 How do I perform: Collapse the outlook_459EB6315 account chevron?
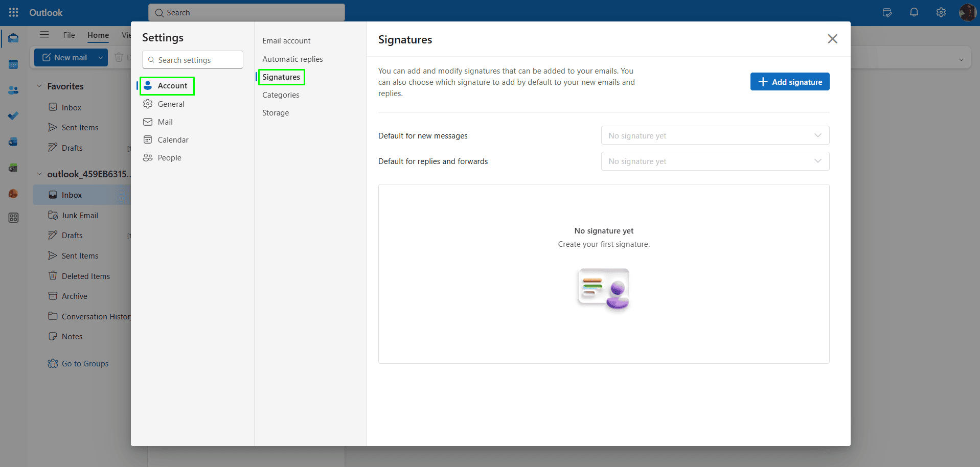pos(39,174)
